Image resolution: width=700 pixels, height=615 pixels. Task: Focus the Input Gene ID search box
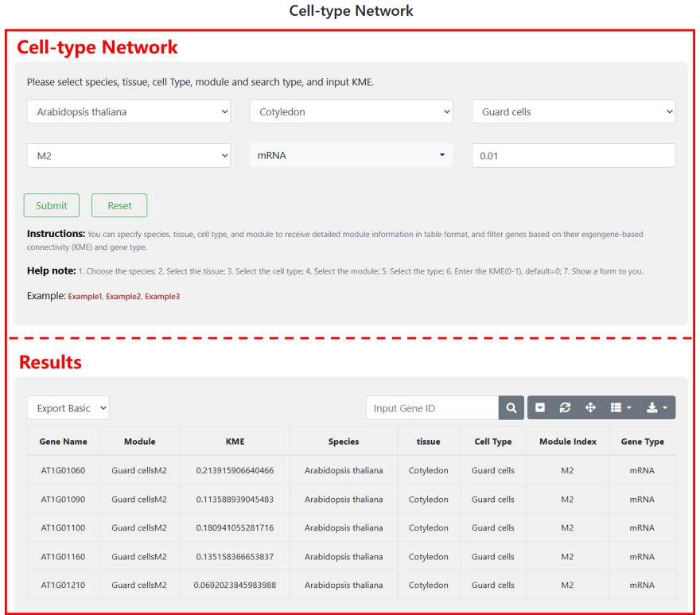[x=432, y=408]
